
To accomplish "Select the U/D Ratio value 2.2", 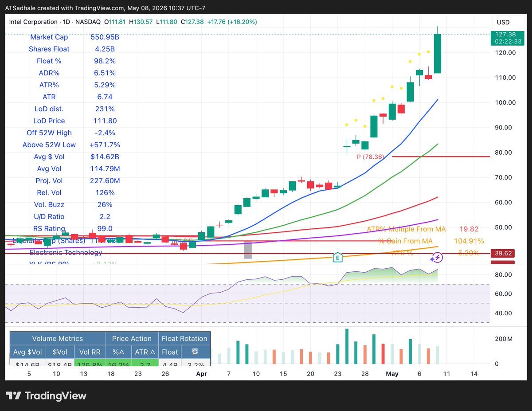I will tap(105, 217).
